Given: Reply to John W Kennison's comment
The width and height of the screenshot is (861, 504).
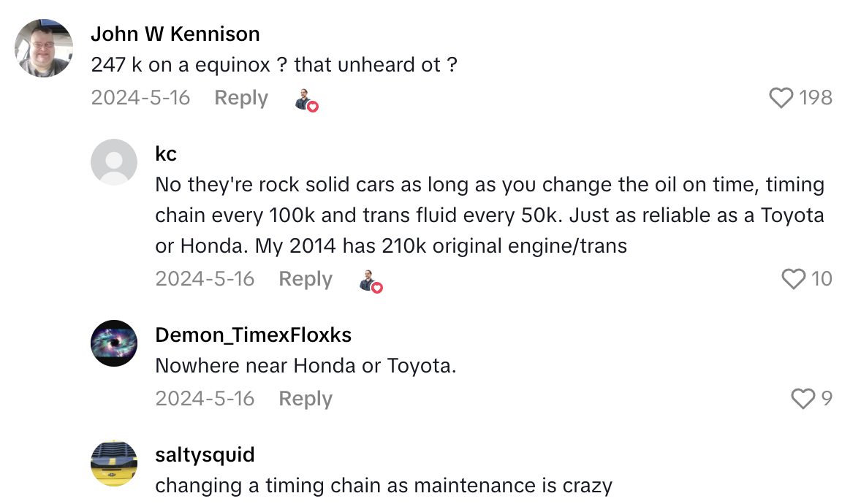Looking at the screenshot, I should pyautogui.click(x=240, y=98).
